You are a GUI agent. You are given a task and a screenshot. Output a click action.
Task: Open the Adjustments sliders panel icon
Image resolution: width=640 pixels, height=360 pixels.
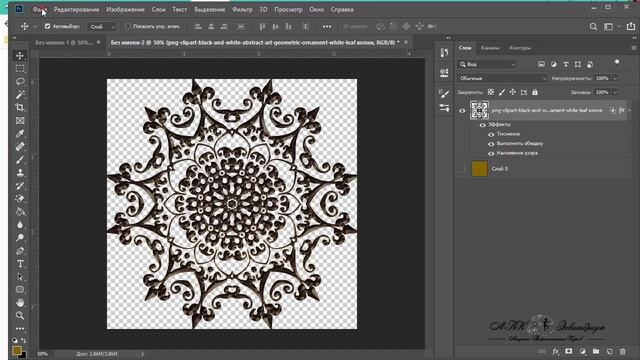(444, 108)
